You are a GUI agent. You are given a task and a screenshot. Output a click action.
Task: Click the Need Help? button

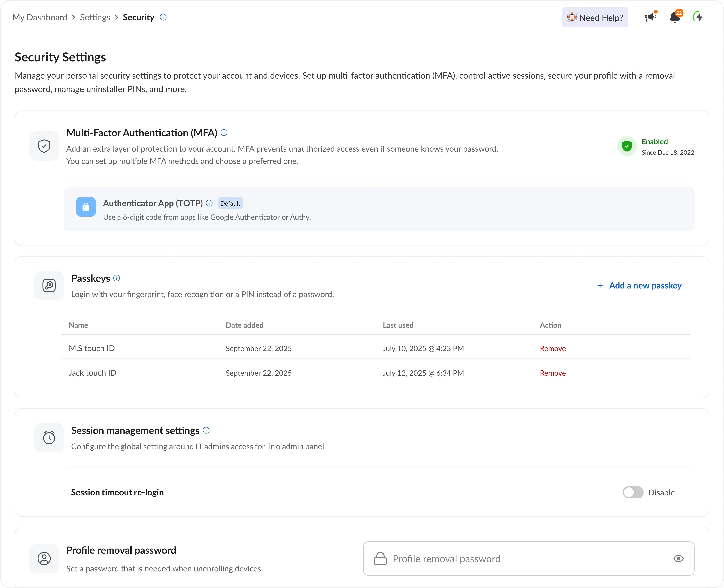click(x=595, y=17)
